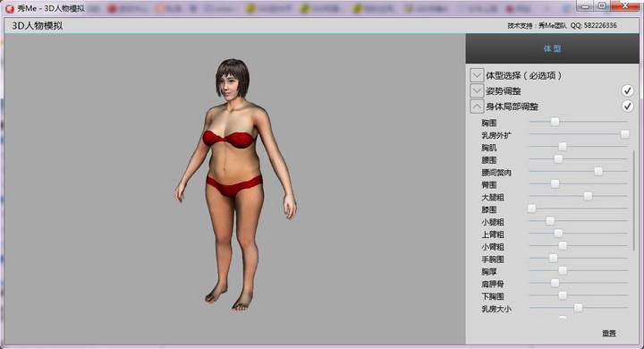Click the 上臂粗 slider handle

[558, 233]
